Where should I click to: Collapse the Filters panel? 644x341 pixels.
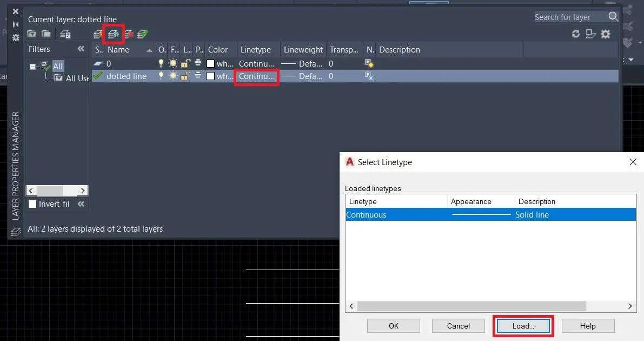80,49
